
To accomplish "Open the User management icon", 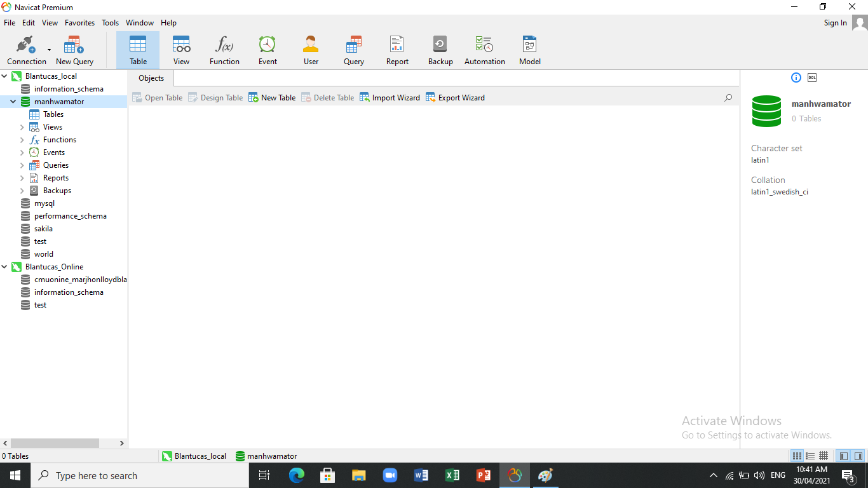I will tap(311, 51).
